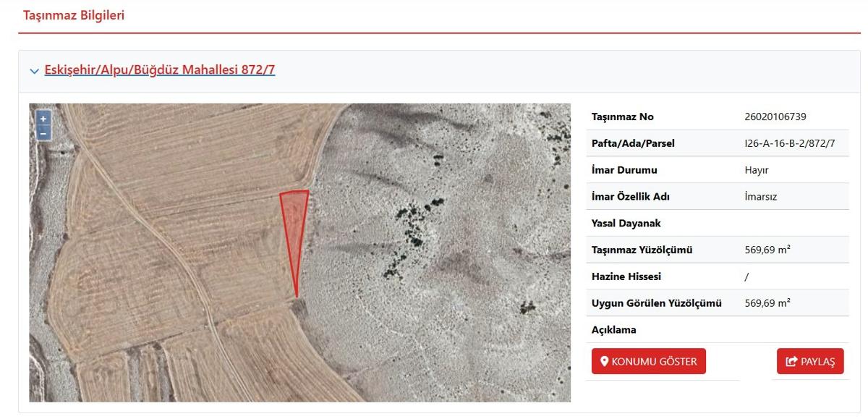Screen dimensions: 868x419
Task: Collapse the Eskişehir/Alpu parcel section chevron
Action: (x=34, y=71)
